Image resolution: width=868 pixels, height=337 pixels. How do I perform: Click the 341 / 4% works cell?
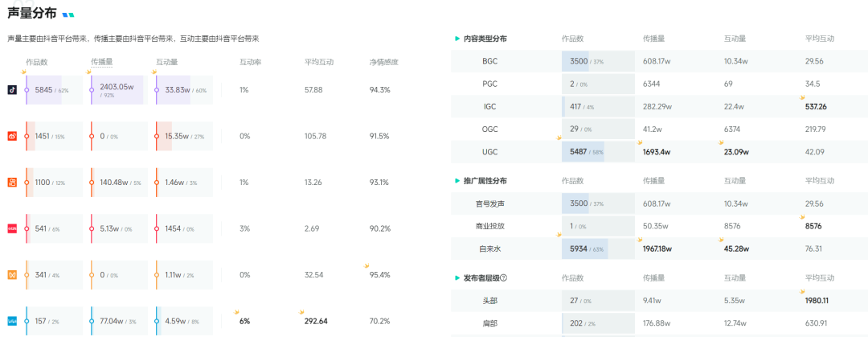54,275
